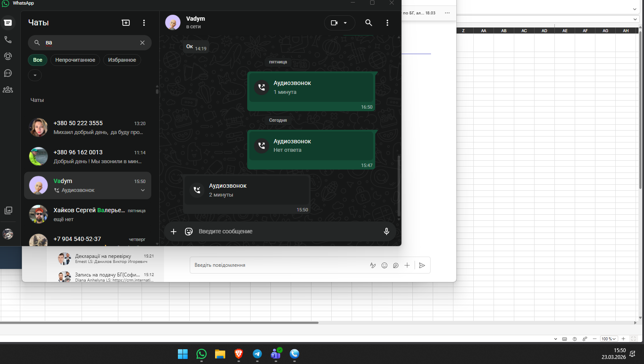Expand more chat filters dropdown
The height and width of the screenshot is (364, 644).
(x=35, y=75)
